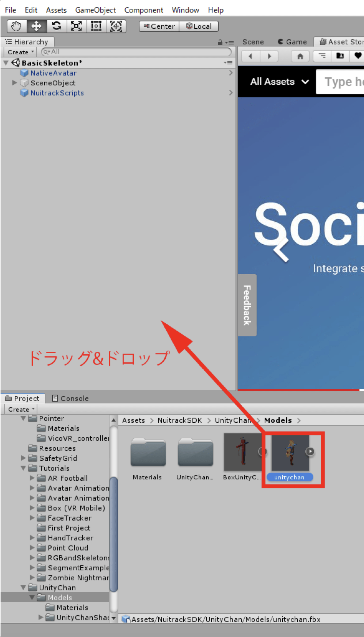
Task: Go back in Asset Store
Action: [251, 56]
